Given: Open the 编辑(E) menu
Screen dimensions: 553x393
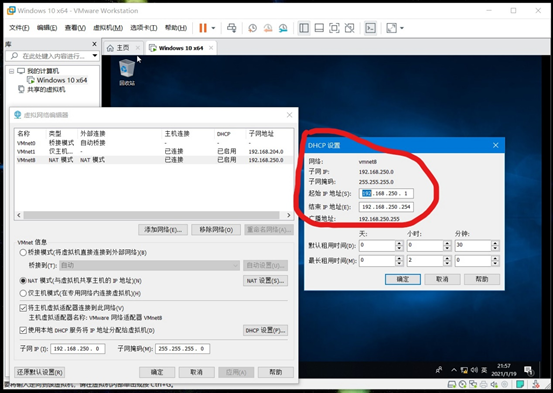Looking at the screenshot, I should (x=47, y=28).
